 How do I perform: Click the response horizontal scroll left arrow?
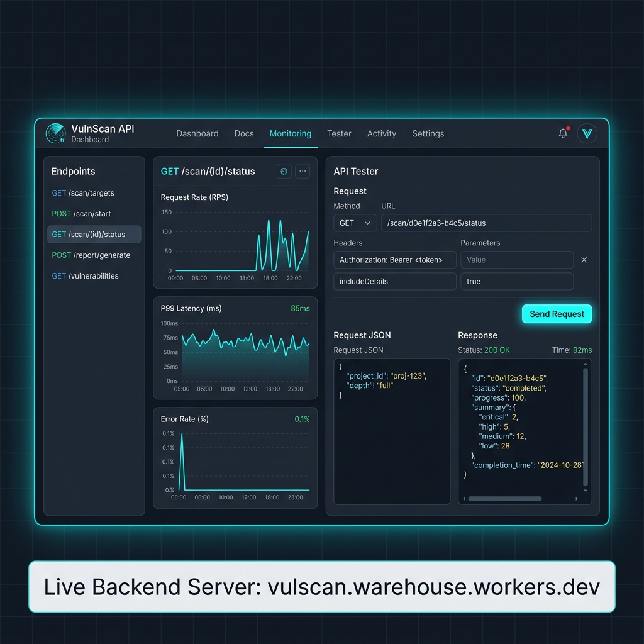(x=464, y=499)
